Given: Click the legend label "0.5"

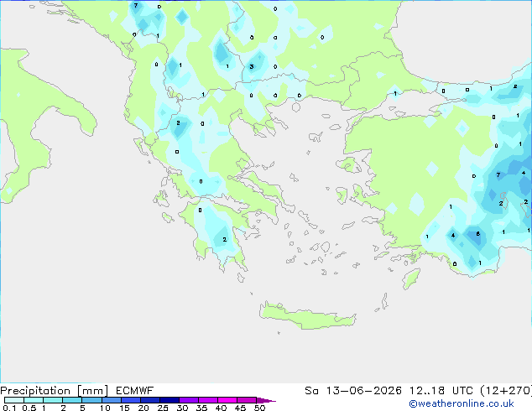Looking at the screenshot, I should click(29, 408).
